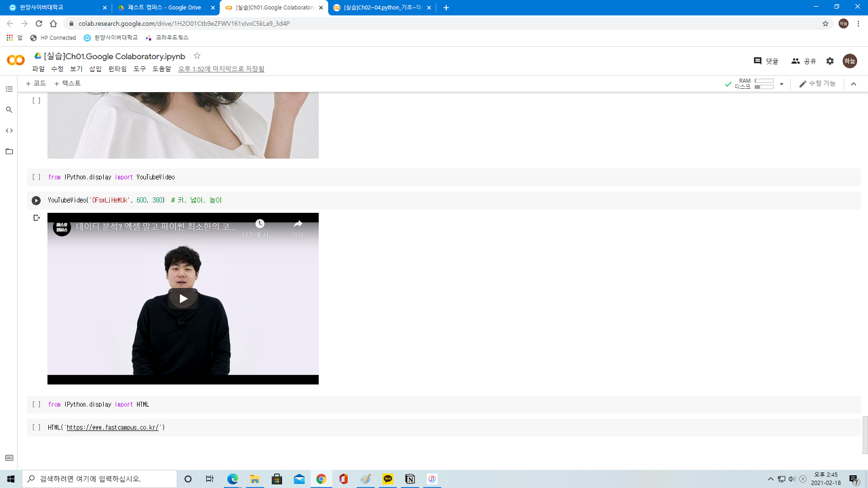Open comments with 댓글 button
The height and width of the screenshot is (488, 868).
coord(766,61)
